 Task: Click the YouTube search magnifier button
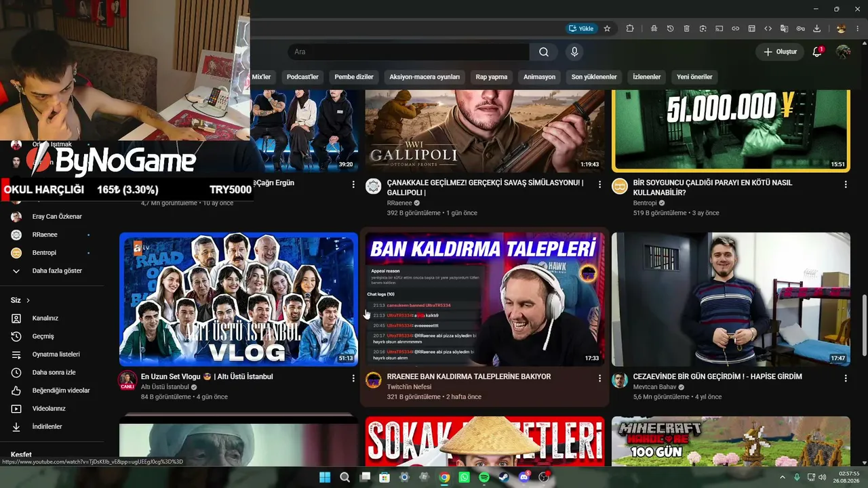pos(544,52)
